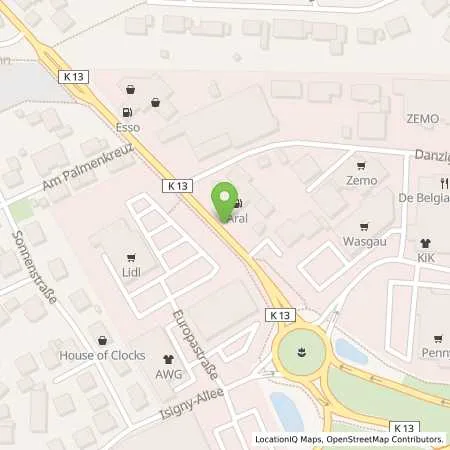Click the ZEMO building label
Image resolution: width=450 pixels, height=450 pixels.
coord(423,119)
